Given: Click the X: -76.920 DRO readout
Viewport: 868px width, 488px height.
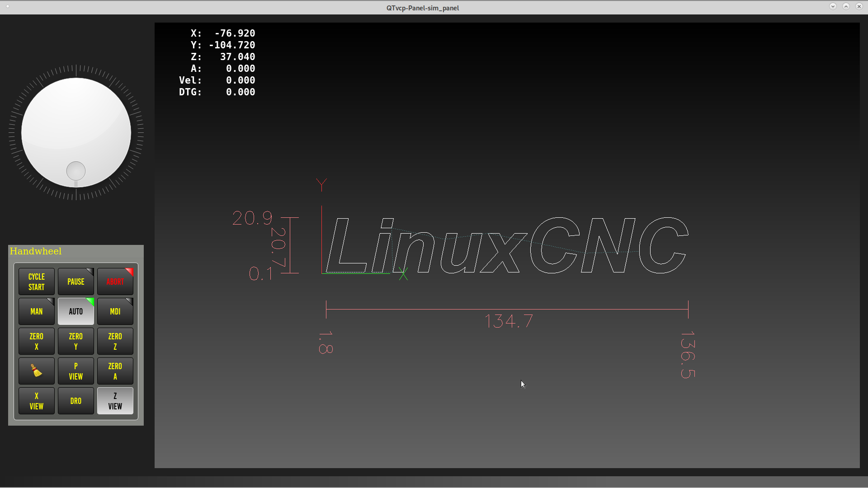Looking at the screenshot, I should coord(223,33).
